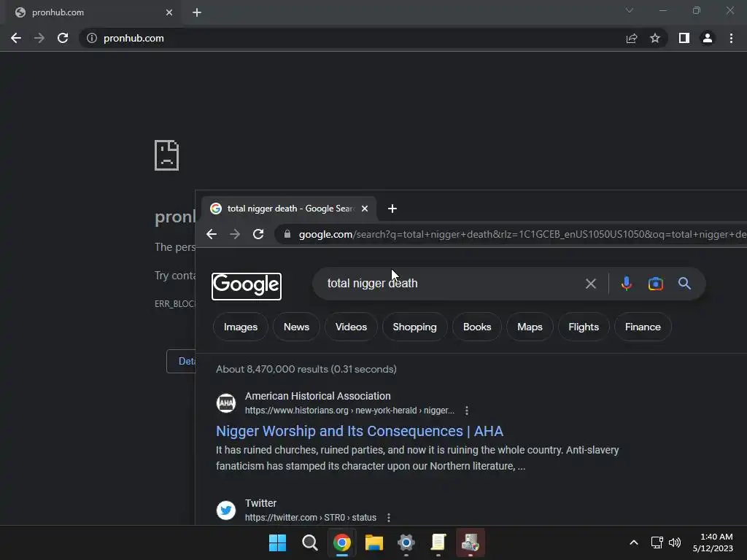Open three-dot options for historians.org result
This screenshot has height=560, width=747.
point(467,411)
